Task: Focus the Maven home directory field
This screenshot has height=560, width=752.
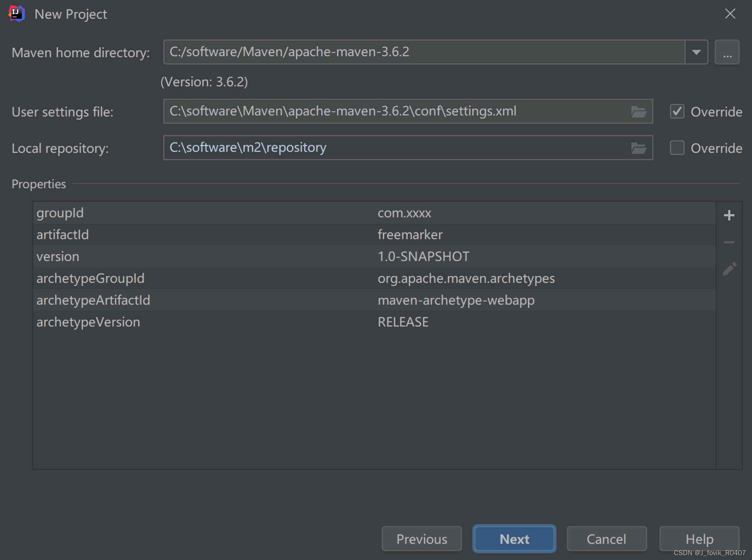Action: tap(424, 52)
